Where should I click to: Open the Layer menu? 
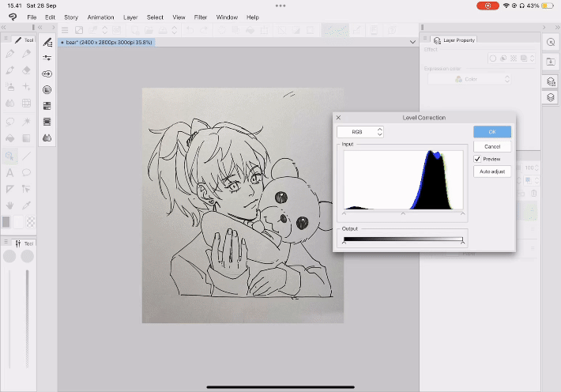130,17
